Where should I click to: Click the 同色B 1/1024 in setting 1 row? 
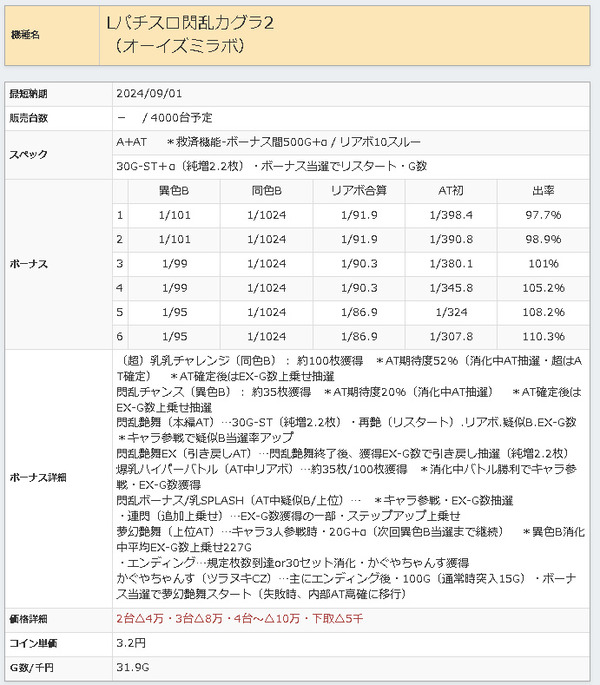click(267, 215)
